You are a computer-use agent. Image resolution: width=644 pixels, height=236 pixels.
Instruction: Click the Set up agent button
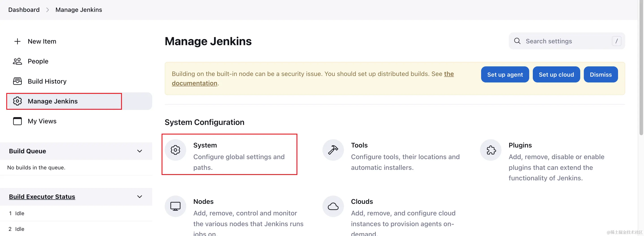[505, 74]
